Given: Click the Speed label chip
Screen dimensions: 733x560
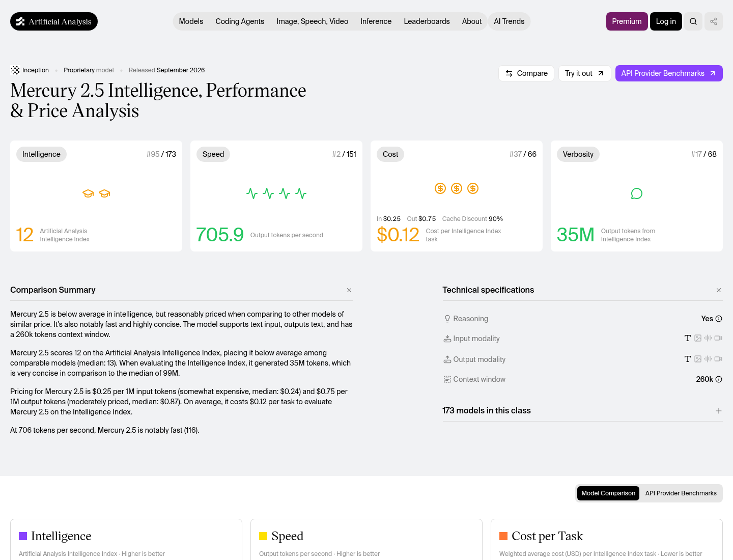Looking at the screenshot, I should [213, 154].
